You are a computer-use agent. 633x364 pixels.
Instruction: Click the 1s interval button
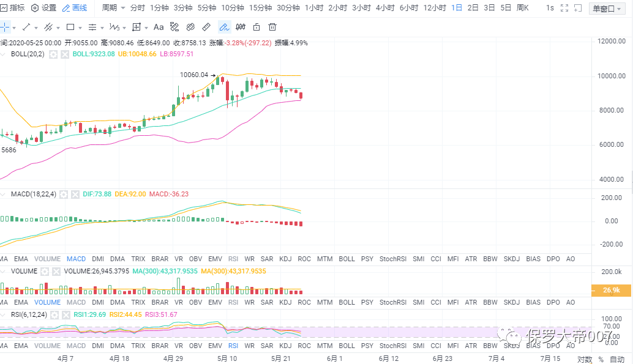tap(550, 8)
